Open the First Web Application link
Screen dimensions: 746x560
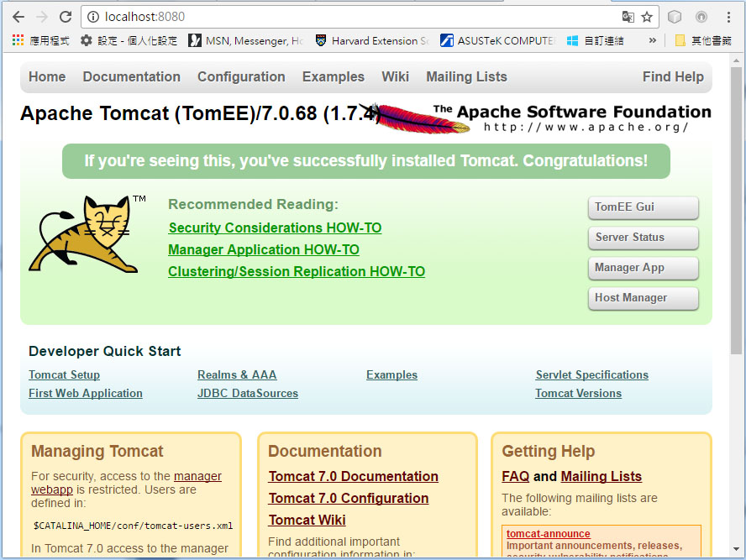(x=86, y=394)
